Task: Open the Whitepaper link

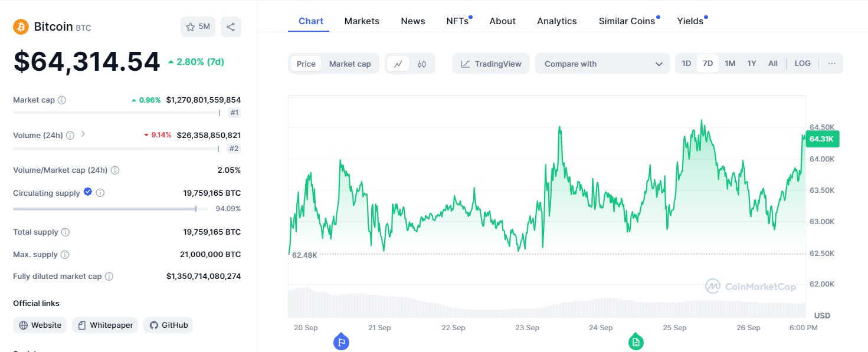Action: coord(106,325)
